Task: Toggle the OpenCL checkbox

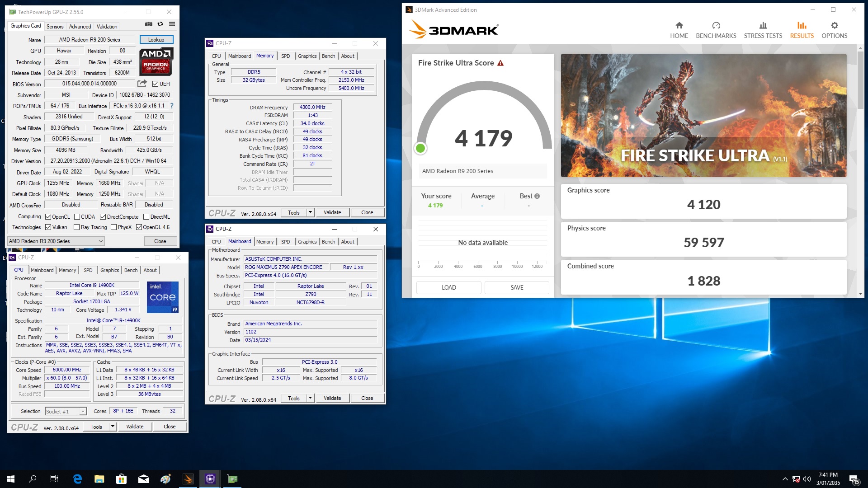Action: click(x=48, y=217)
